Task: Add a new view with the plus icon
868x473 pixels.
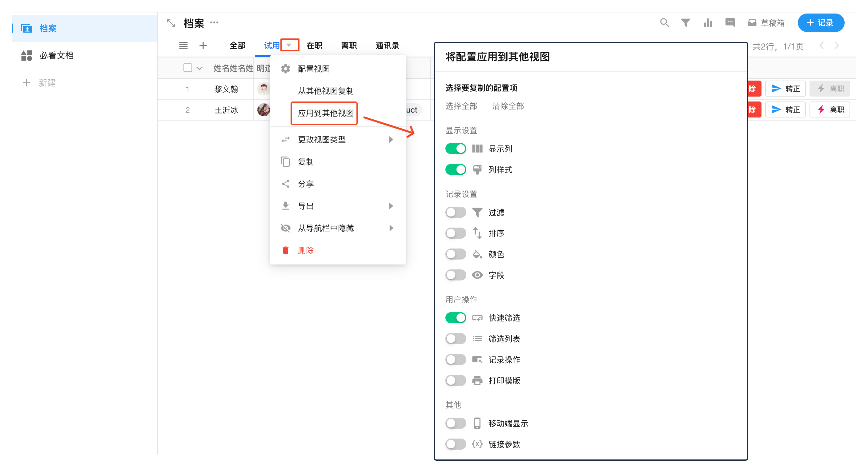Action: tap(203, 46)
